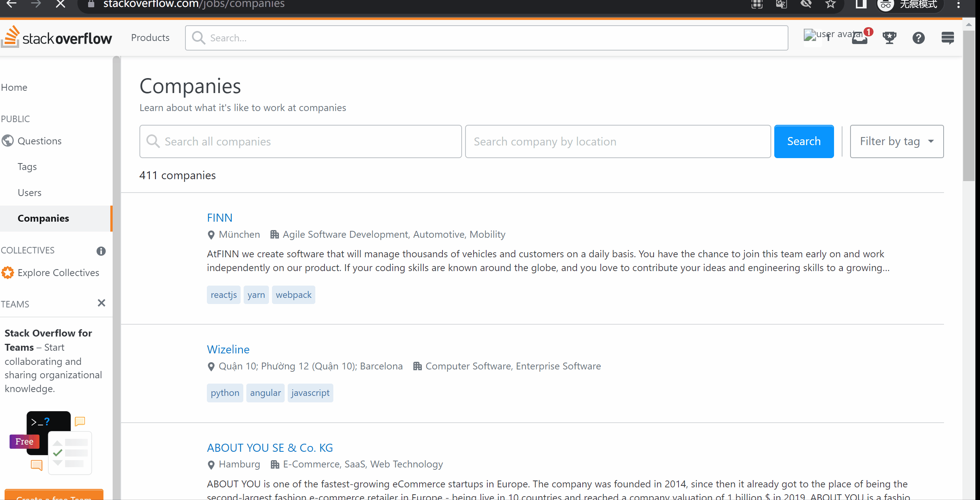The image size is (980, 500).
Task: Open the browser three-dot menu
Action: pos(958,4)
